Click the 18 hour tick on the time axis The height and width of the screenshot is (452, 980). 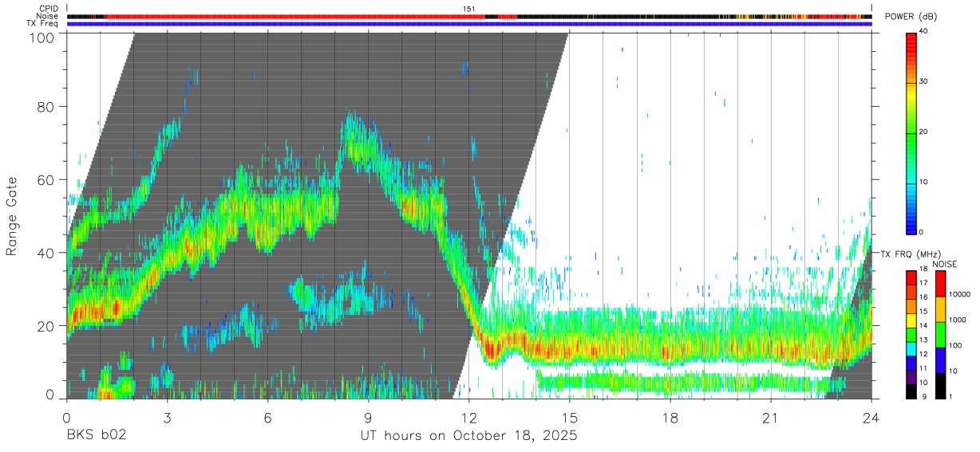(x=670, y=417)
